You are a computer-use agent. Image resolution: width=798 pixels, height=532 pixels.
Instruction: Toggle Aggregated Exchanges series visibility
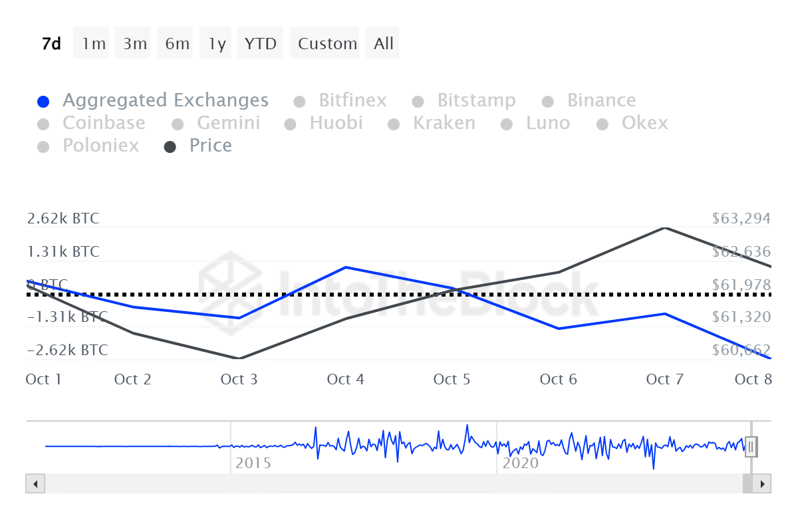click(153, 100)
